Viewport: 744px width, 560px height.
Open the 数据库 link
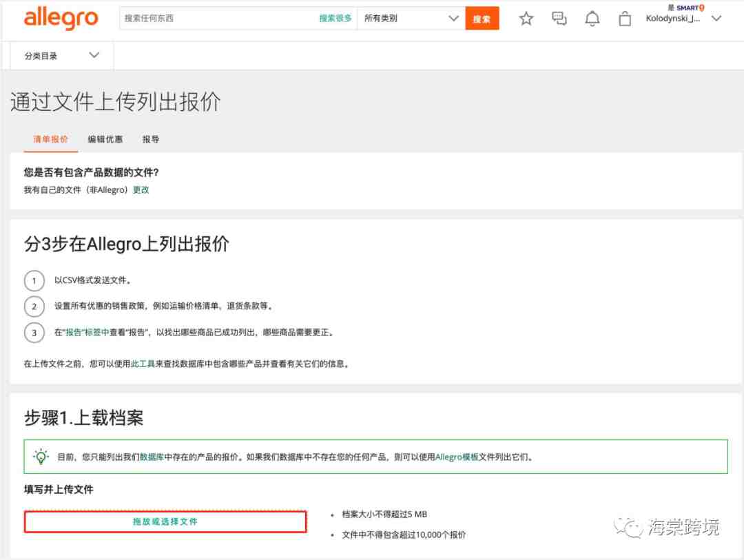click(152, 457)
